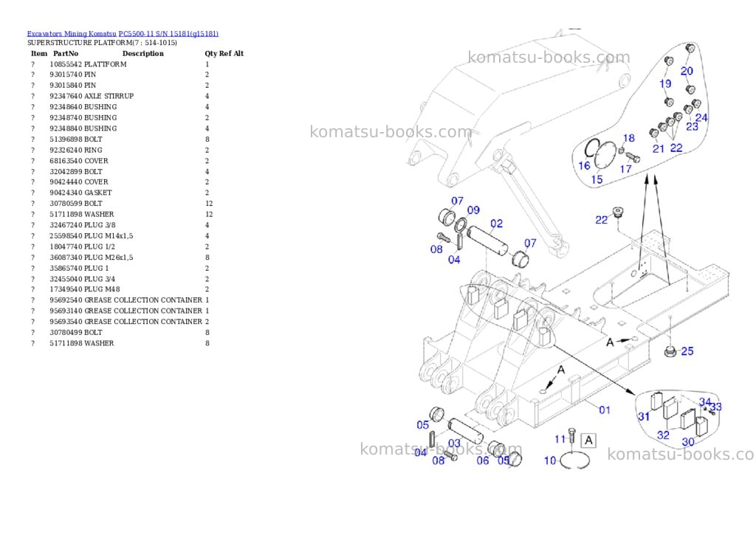The height and width of the screenshot is (535, 756).
Task: Click the 36087340 PLUG M26x1,5 entry
Action: pos(120,258)
